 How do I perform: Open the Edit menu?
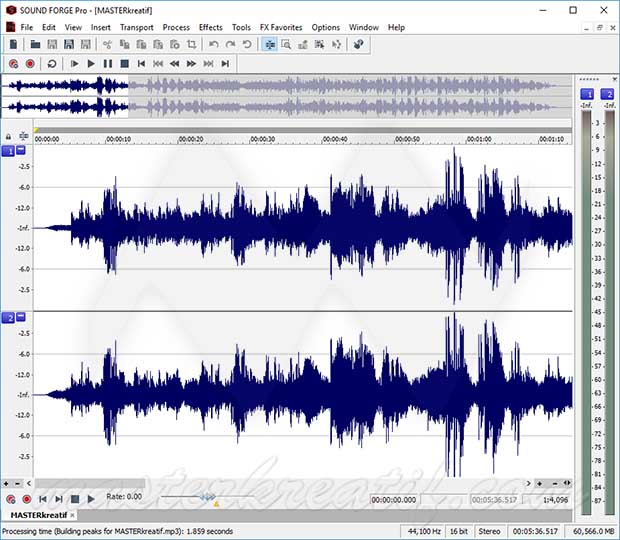pyautogui.click(x=49, y=27)
